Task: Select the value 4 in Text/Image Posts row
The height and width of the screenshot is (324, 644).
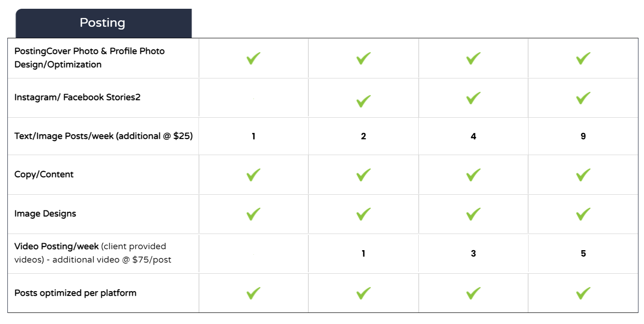Action: 473,137
